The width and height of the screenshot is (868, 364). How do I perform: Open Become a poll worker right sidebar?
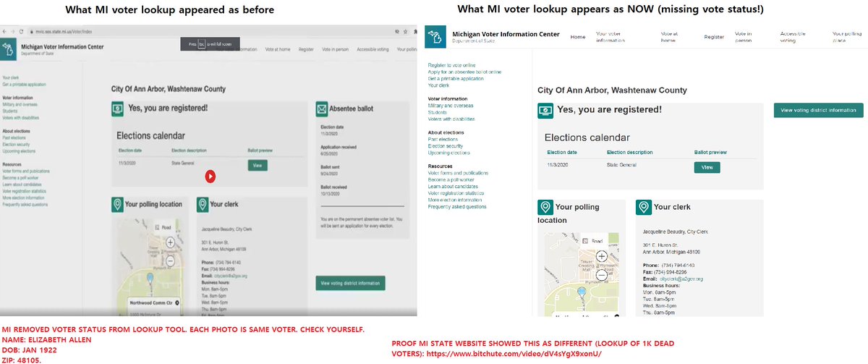(x=450, y=180)
